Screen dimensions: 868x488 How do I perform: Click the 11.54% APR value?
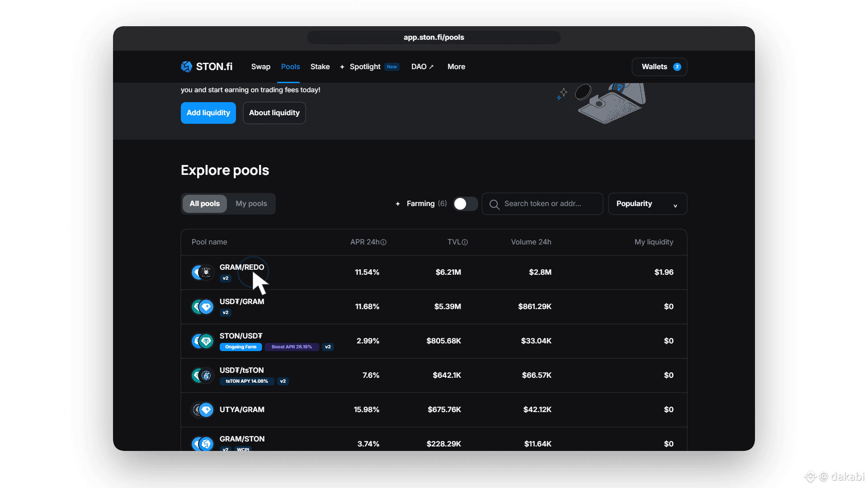[367, 272]
